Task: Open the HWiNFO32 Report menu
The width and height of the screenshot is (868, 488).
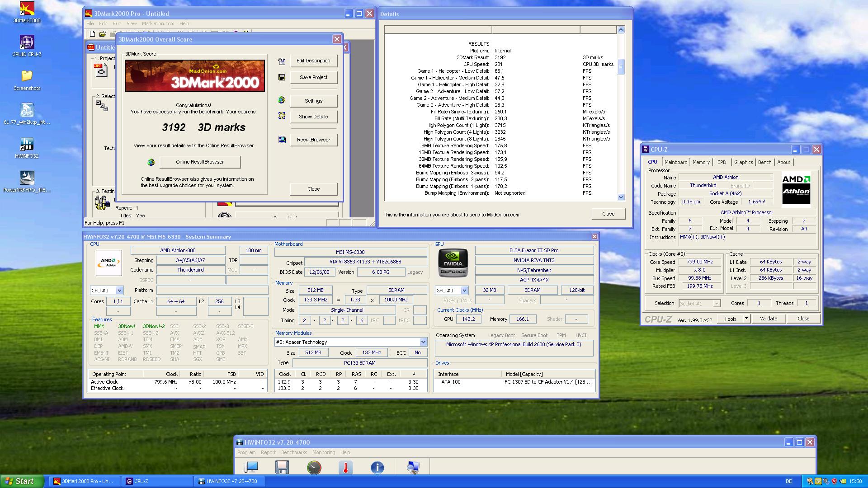Action: pos(268,452)
